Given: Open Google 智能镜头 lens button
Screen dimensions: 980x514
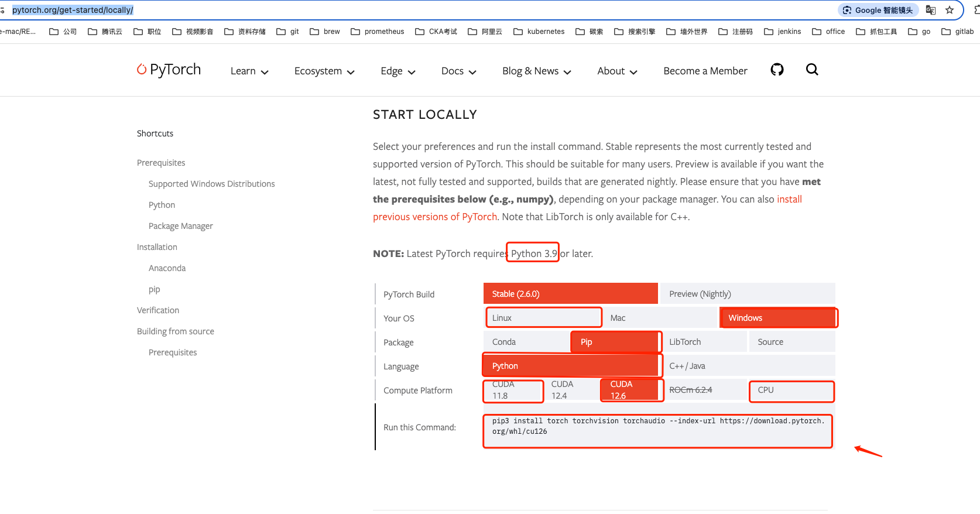Looking at the screenshot, I should tap(878, 10).
